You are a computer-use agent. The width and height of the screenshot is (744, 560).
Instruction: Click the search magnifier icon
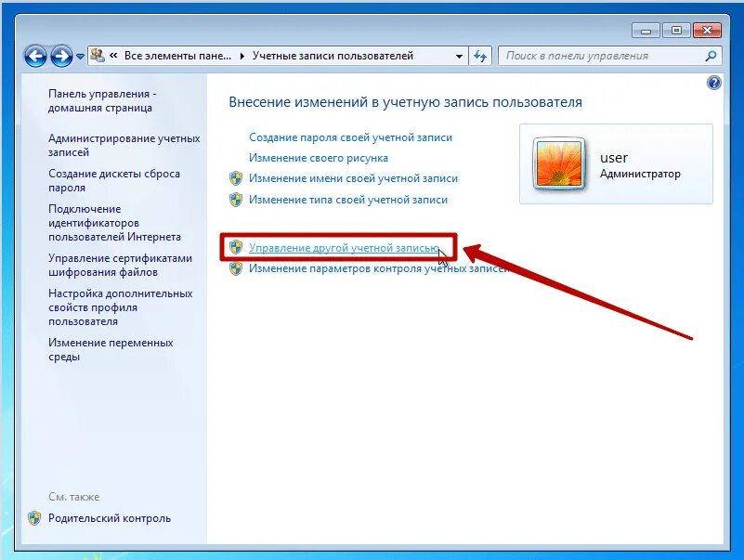pos(711,56)
